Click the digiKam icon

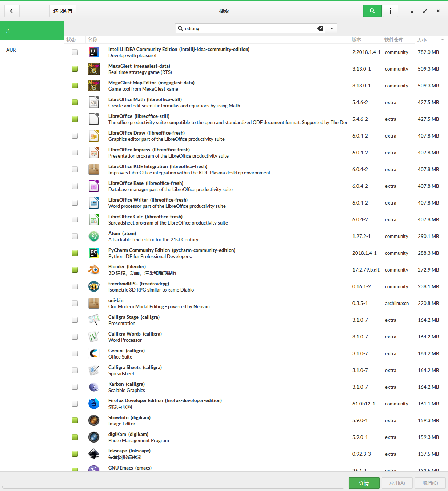pyautogui.click(x=94, y=437)
